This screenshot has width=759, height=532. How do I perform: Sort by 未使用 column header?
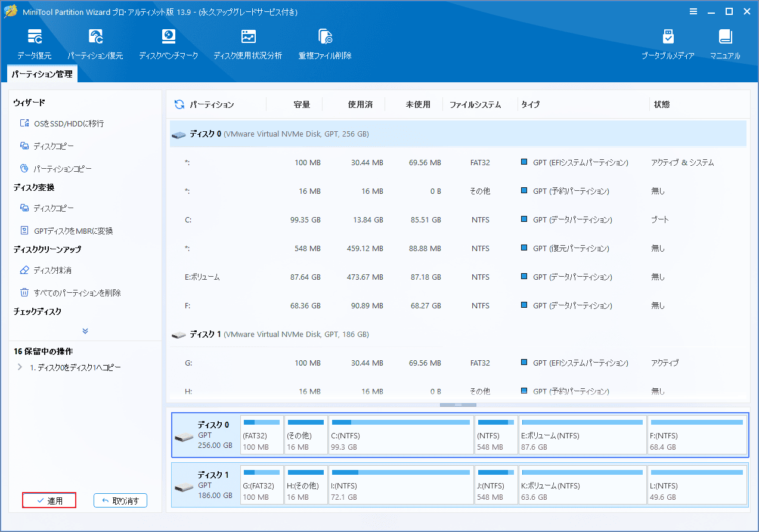point(418,104)
